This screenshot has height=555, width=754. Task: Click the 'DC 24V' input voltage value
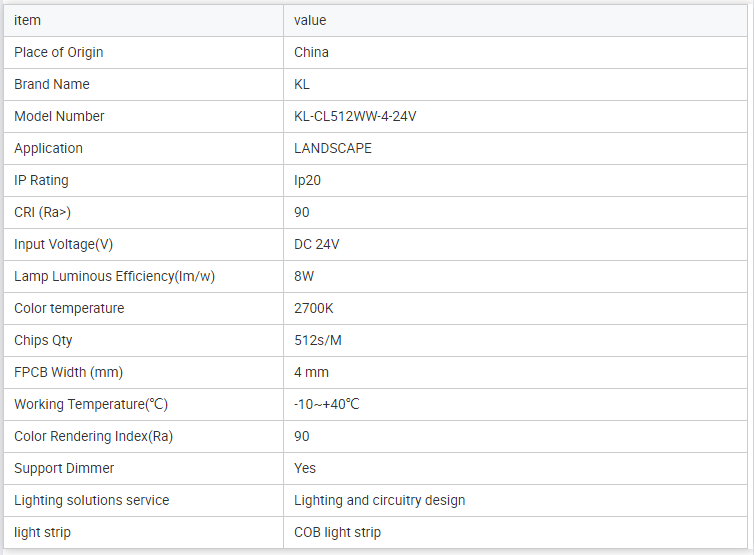[317, 244]
